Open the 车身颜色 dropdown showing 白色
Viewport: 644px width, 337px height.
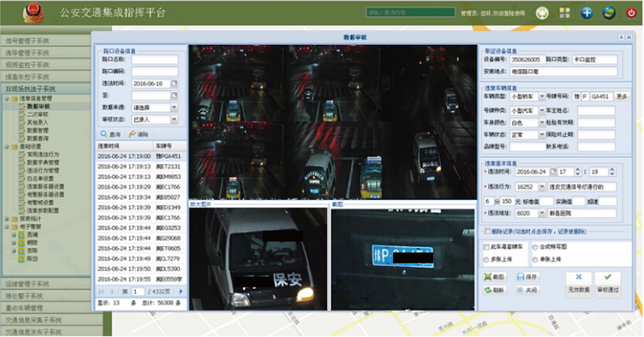coord(542,123)
